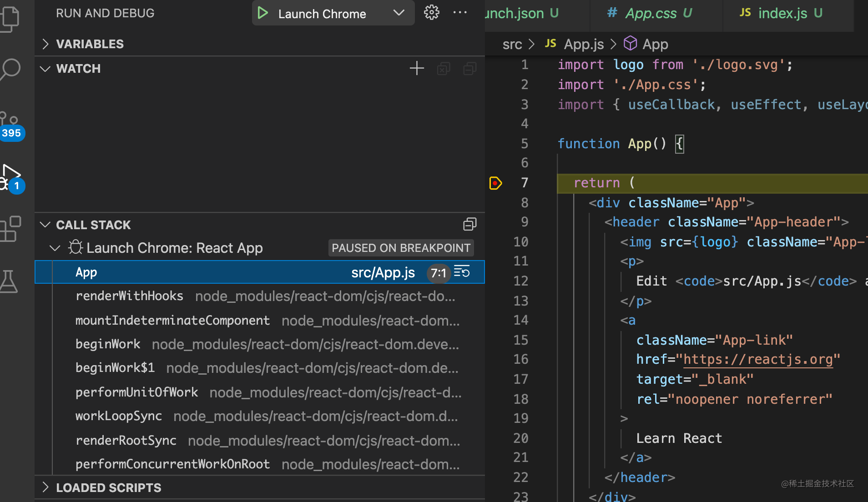The image size is (868, 502).
Task: Add a watch expression with plus icon
Action: pos(417,69)
